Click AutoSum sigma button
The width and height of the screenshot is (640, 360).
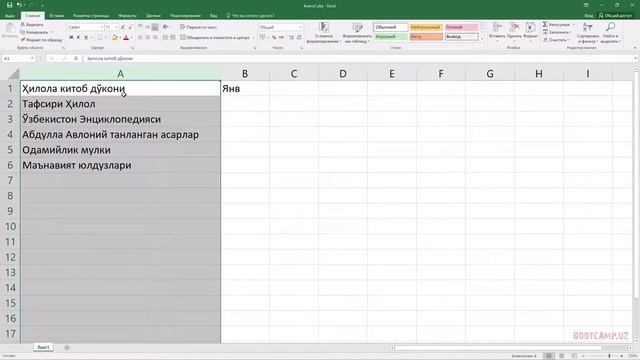[557, 24]
